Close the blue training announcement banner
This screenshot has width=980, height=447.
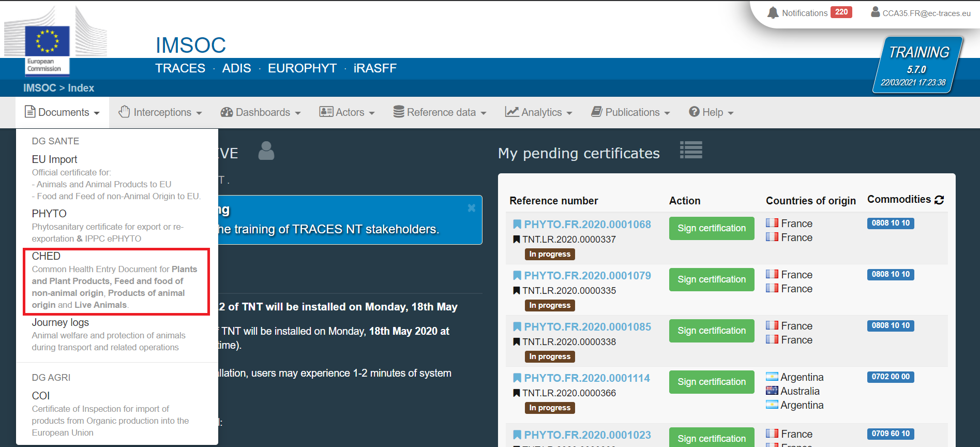point(472,208)
